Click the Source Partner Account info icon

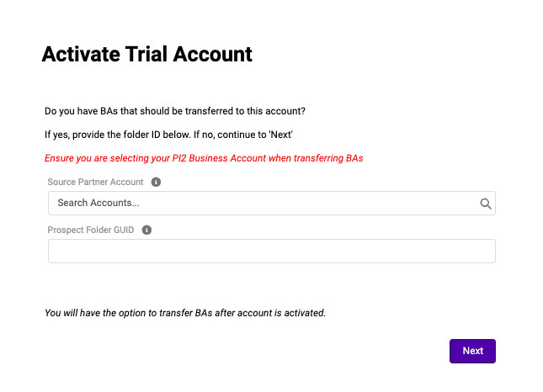(157, 182)
